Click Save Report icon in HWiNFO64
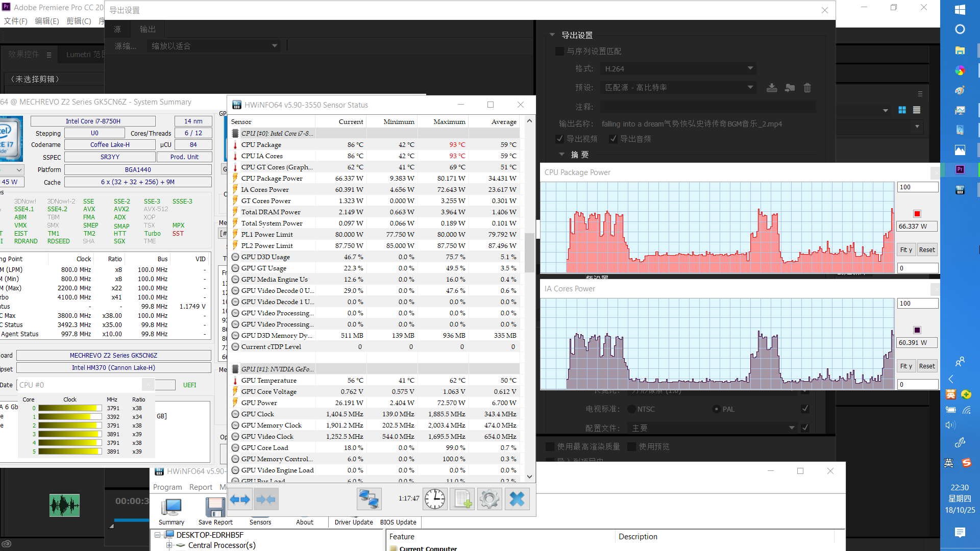The image size is (980, 551). click(215, 505)
